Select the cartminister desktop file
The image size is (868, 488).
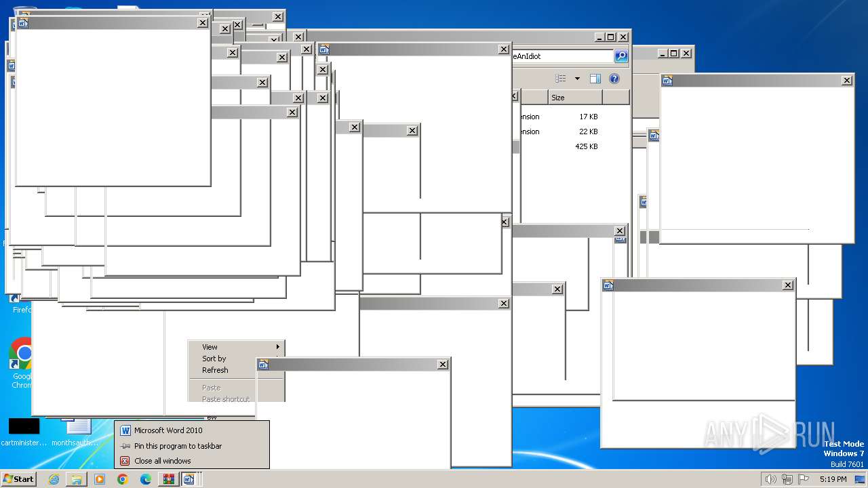24,432
